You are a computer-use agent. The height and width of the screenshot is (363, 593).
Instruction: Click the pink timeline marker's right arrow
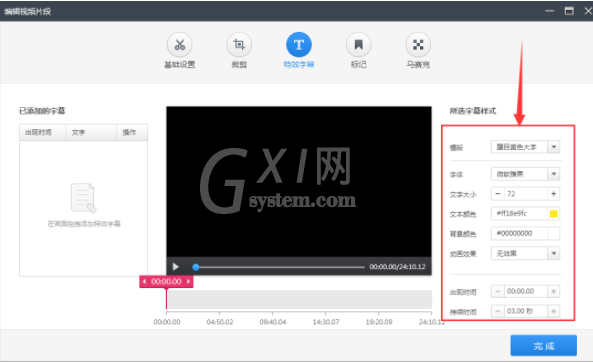coord(188,282)
